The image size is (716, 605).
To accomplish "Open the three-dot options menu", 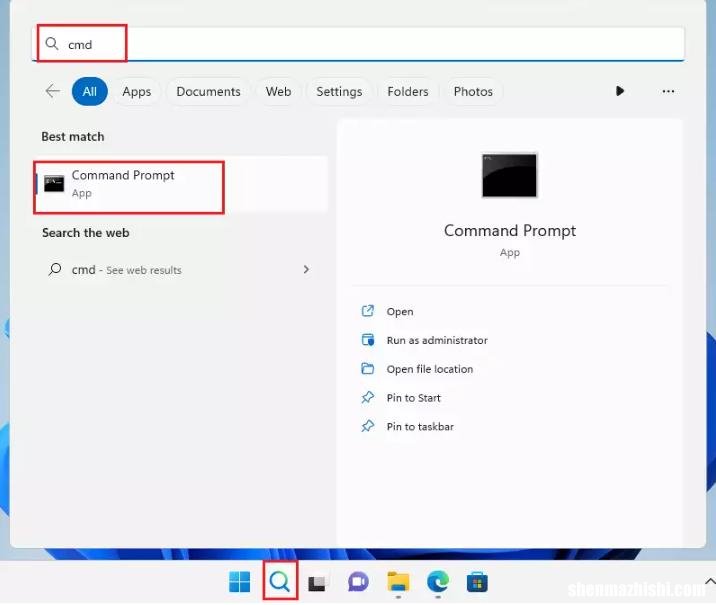I will click(x=668, y=91).
